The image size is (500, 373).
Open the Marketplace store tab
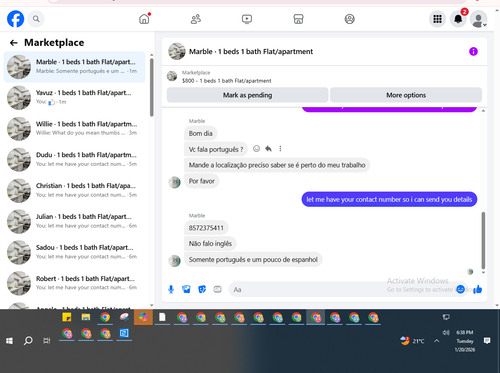(x=298, y=19)
